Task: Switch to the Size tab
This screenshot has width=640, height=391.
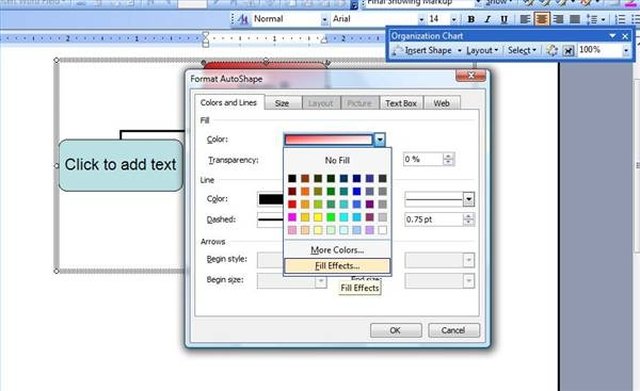Action: coord(282,103)
